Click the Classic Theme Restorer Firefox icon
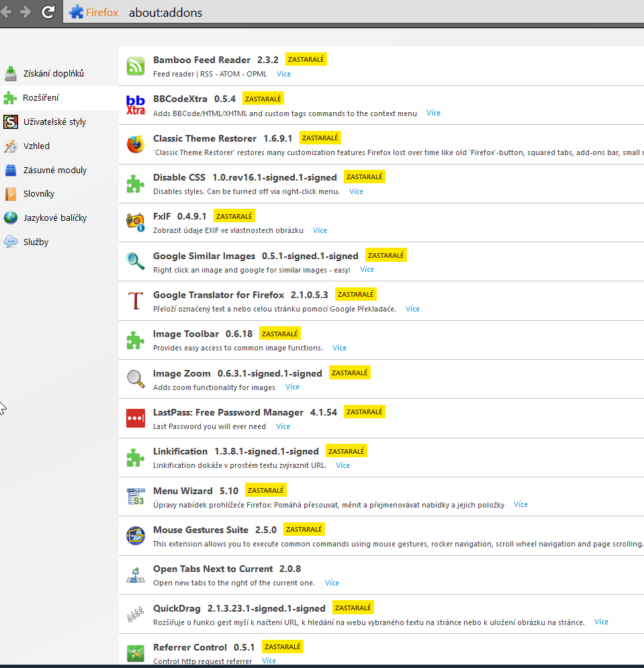644x668 pixels. click(x=136, y=144)
